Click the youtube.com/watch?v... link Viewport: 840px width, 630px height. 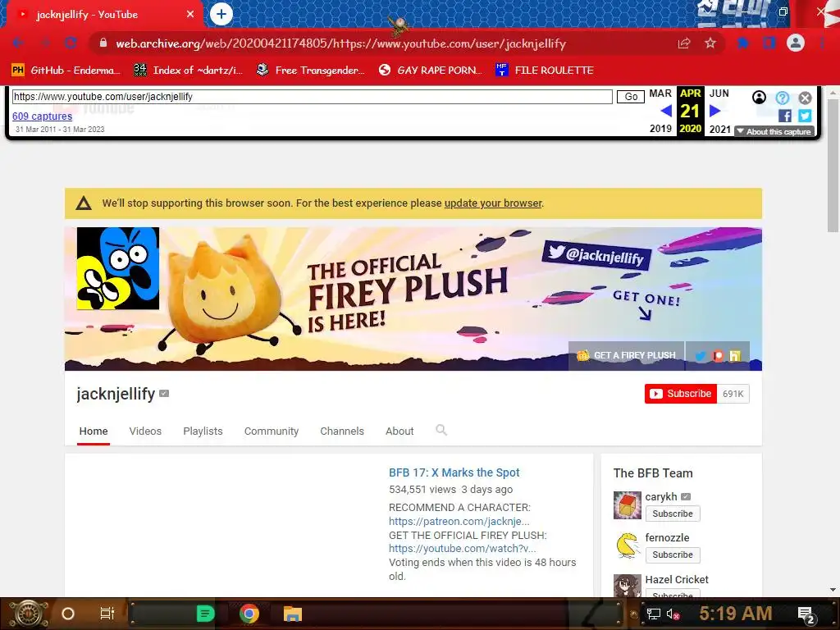(463, 549)
